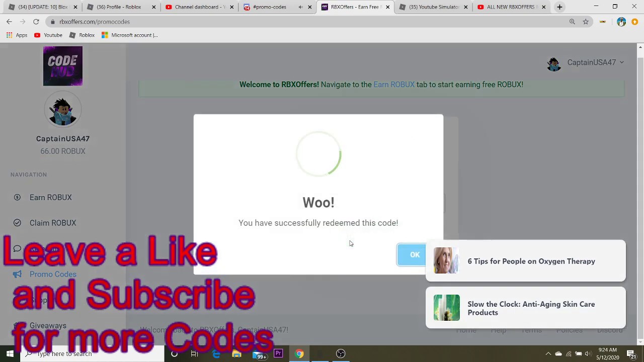Click the Chrome taskbar icon
The image size is (644, 362).
(x=299, y=353)
